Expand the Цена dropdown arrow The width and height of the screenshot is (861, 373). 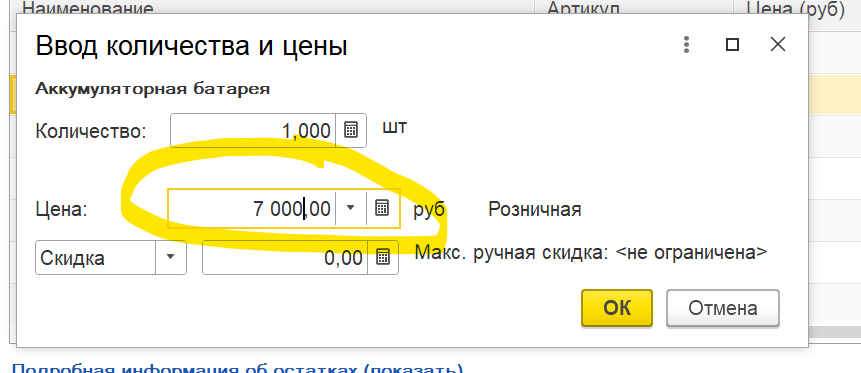(x=351, y=208)
